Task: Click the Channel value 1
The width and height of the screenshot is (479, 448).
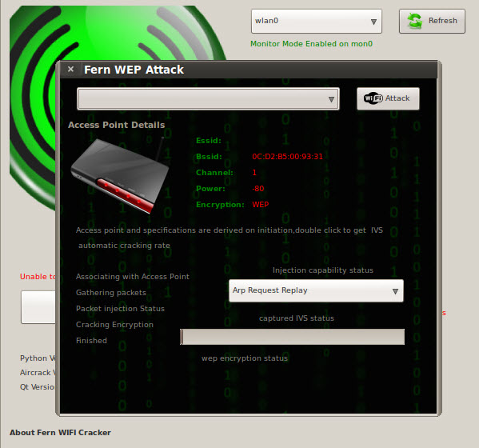Action: (x=254, y=173)
